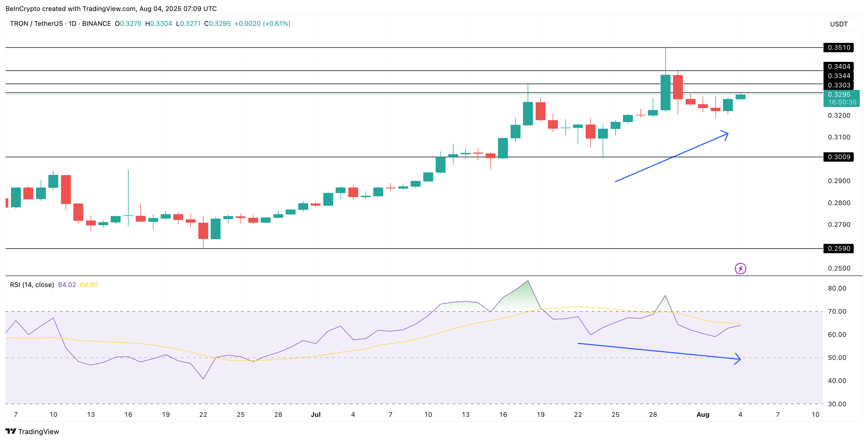The width and height of the screenshot is (868, 441).
Task: Click the USDT currency button in top right
Action: 839,24
